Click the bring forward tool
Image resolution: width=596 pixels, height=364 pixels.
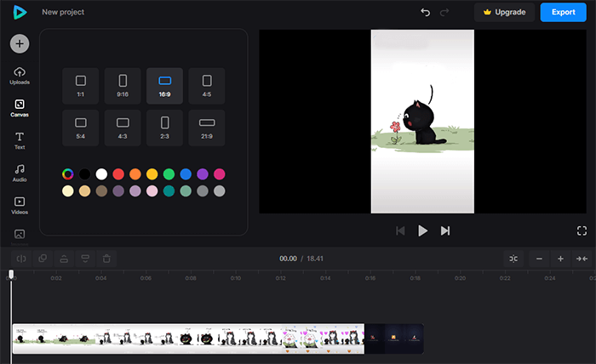[x=64, y=259]
